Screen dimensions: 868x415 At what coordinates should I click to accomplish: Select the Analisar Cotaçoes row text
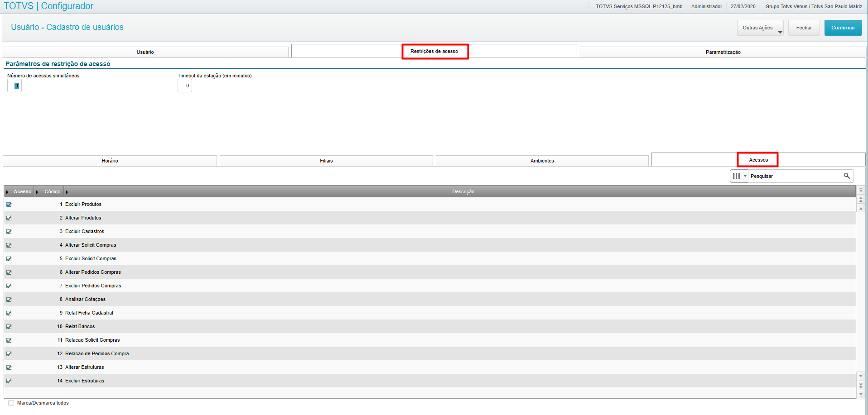tap(85, 300)
